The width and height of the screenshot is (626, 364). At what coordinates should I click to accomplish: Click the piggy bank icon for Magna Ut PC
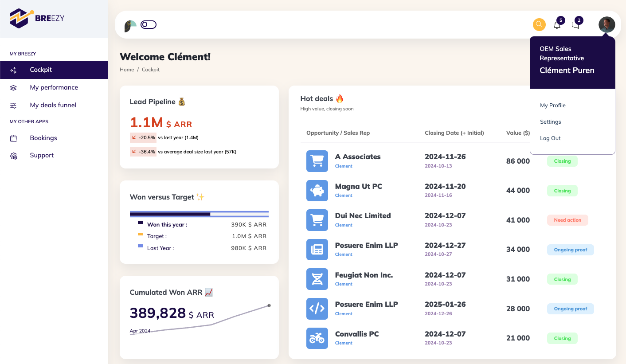(317, 191)
